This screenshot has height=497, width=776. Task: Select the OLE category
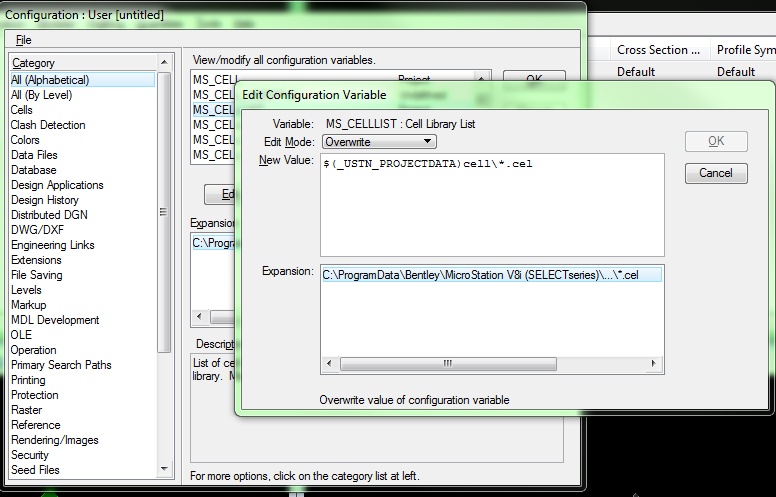click(21, 335)
